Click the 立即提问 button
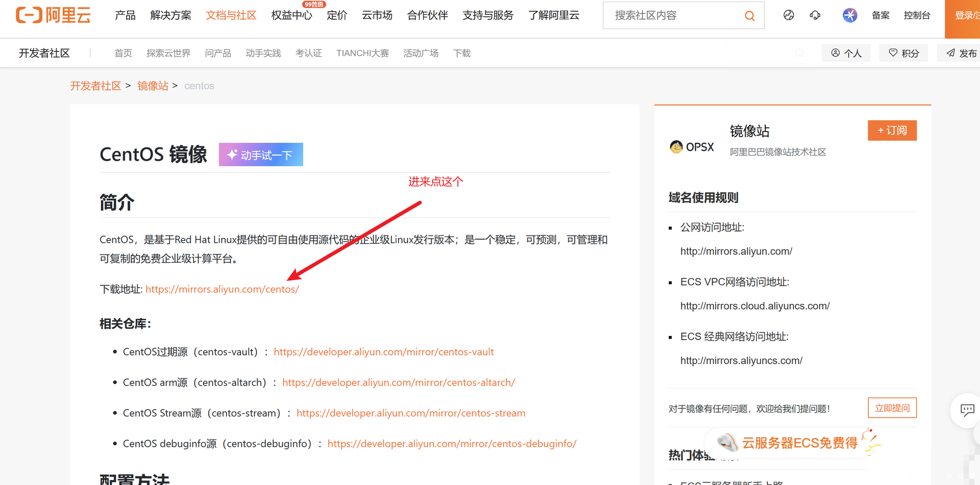This screenshot has width=980, height=485. click(x=892, y=408)
